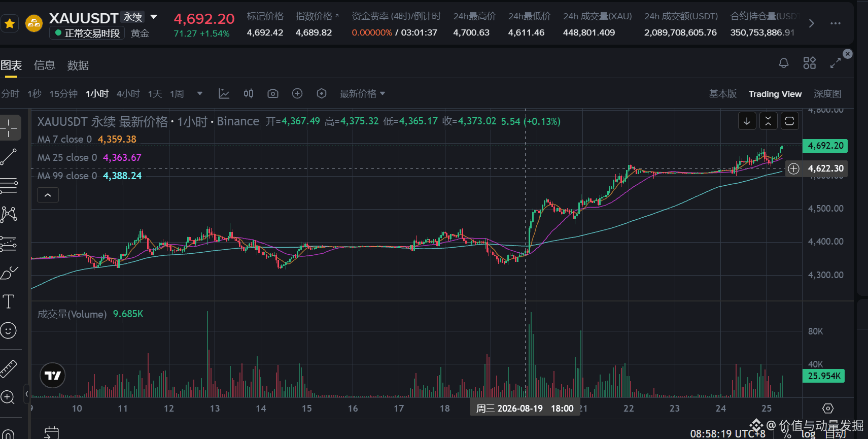Select the ruler measure tool
The width and height of the screenshot is (868, 439).
9,369
